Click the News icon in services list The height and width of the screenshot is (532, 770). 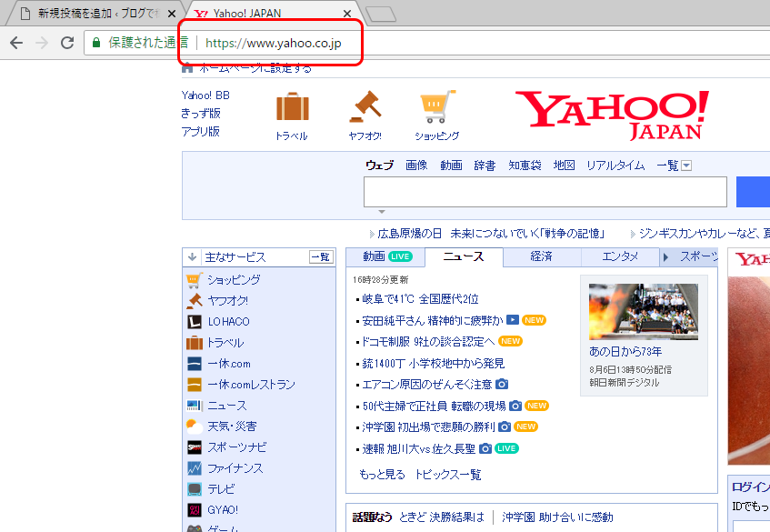195,406
